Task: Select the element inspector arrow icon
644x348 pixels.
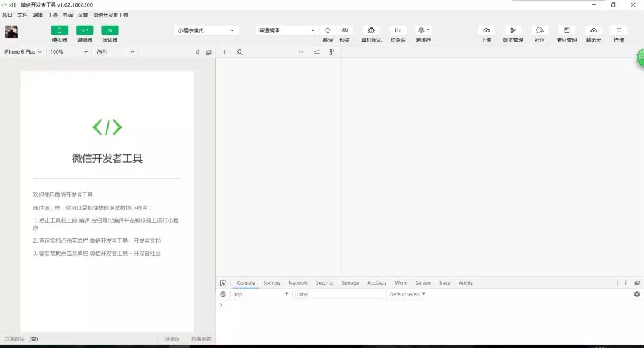Action: point(223,283)
